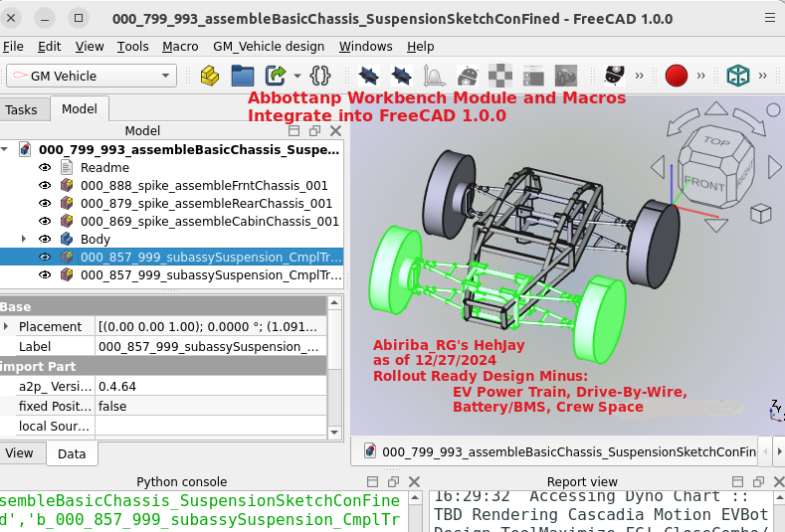Image resolution: width=785 pixels, height=532 pixels.
Task: Click the checkerboard pattern toolbar icon
Action: pyautogui.click(x=500, y=76)
